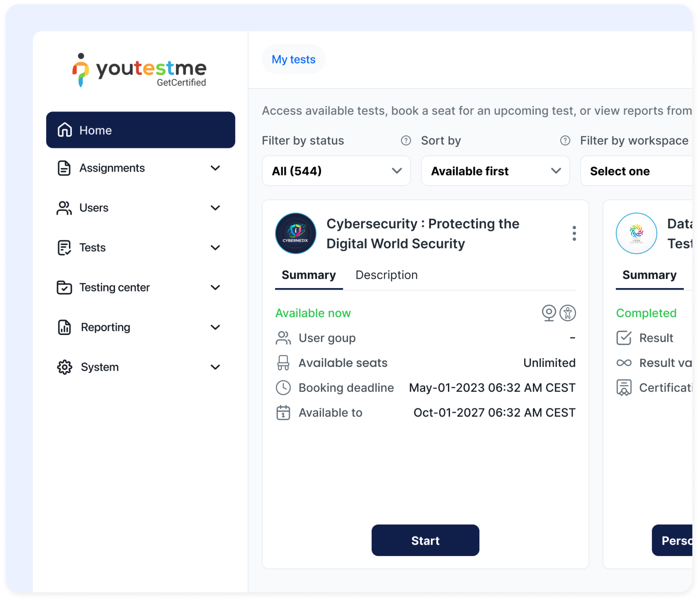Open the Reporting menu item

[x=105, y=327]
